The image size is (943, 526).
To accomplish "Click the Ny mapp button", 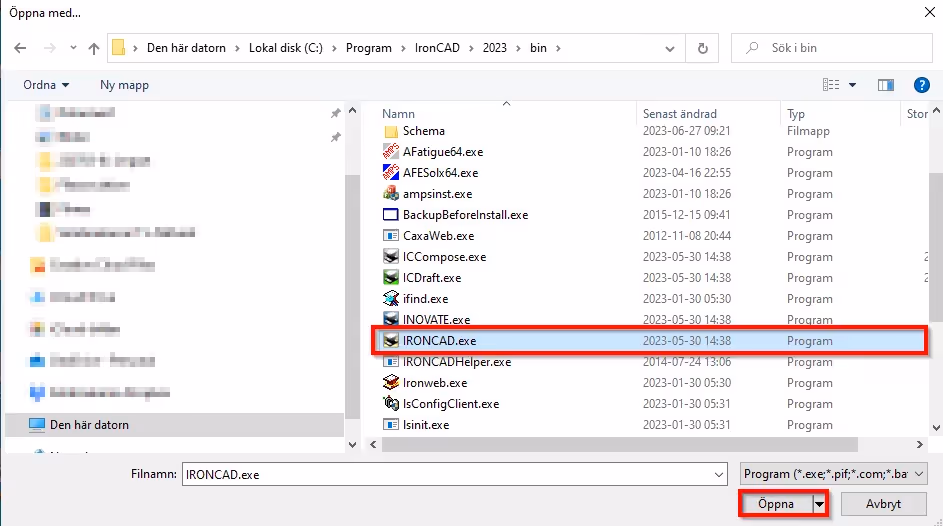I will click(124, 85).
